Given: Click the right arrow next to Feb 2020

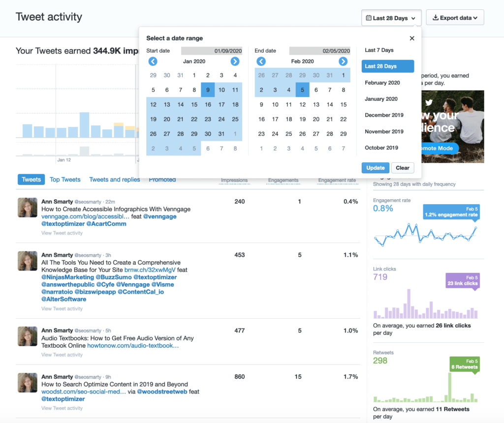Looking at the screenshot, I should (x=343, y=61).
